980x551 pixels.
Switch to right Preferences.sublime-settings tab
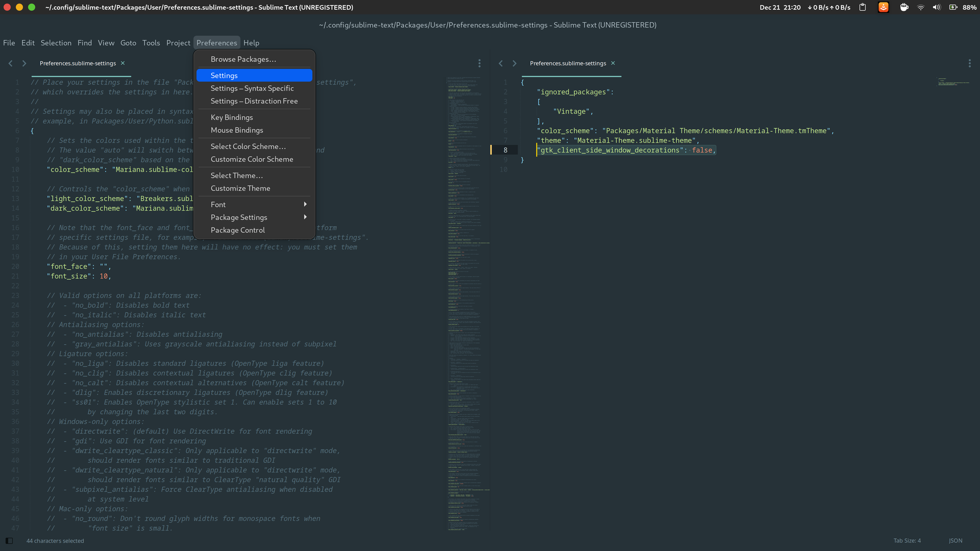(568, 63)
